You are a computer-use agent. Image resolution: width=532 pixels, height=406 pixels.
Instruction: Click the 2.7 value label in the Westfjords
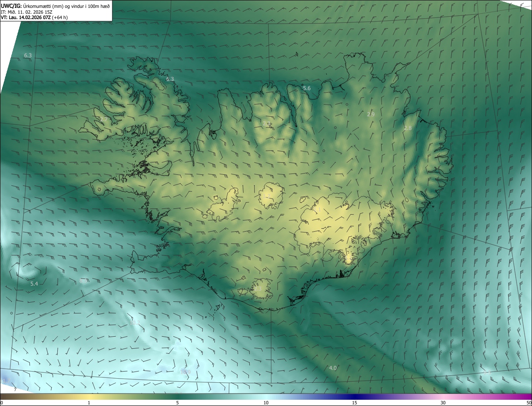(x=104, y=119)
